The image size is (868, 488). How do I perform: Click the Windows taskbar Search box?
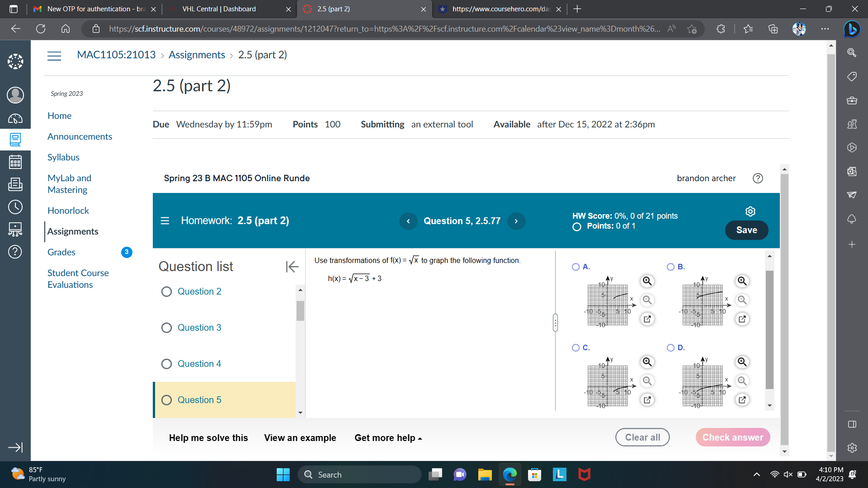(x=359, y=474)
